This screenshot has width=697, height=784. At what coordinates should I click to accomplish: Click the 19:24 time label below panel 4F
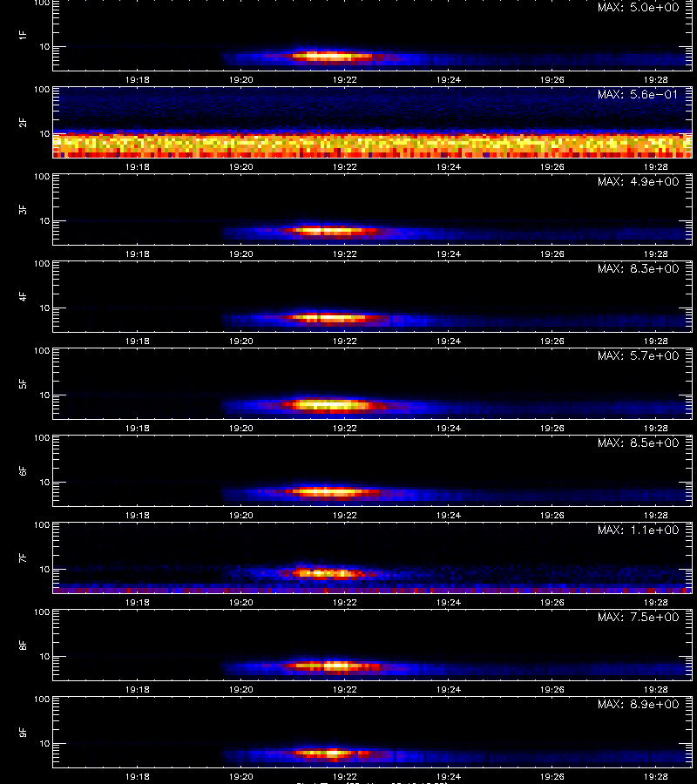pyautogui.click(x=449, y=341)
